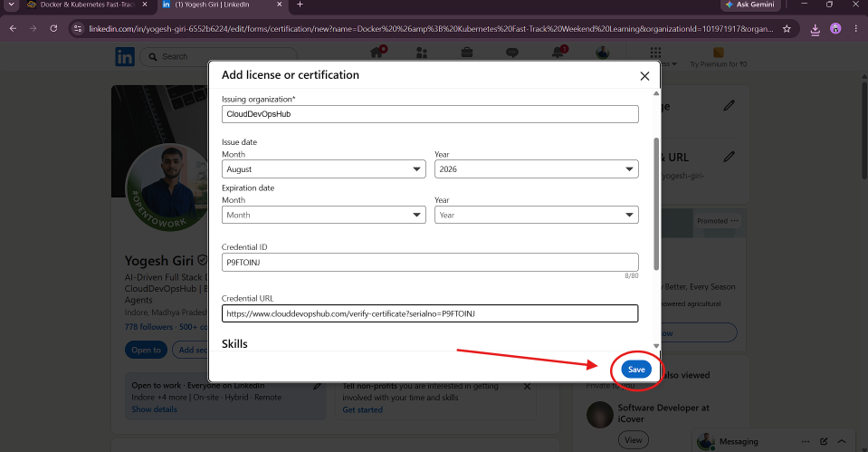
Task: Open the Chrome profile avatar
Action: coord(836,29)
